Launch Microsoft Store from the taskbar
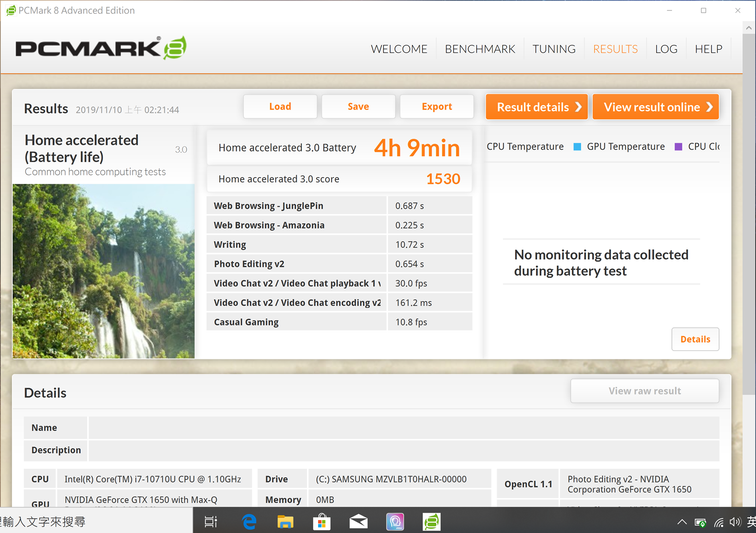The image size is (756, 533). pos(322,522)
